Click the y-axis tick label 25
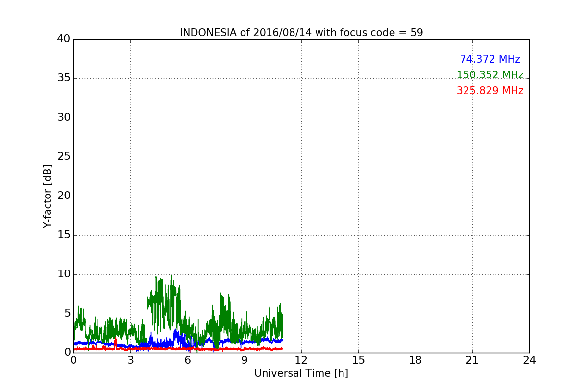 [x=64, y=157]
